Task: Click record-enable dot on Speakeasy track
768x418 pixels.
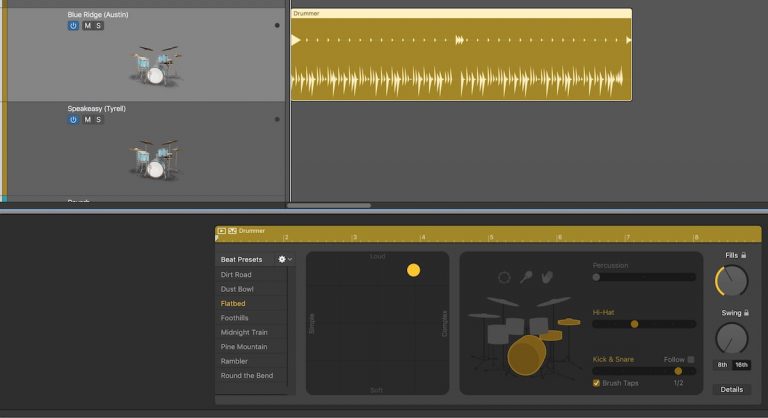Action: [277, 119]
